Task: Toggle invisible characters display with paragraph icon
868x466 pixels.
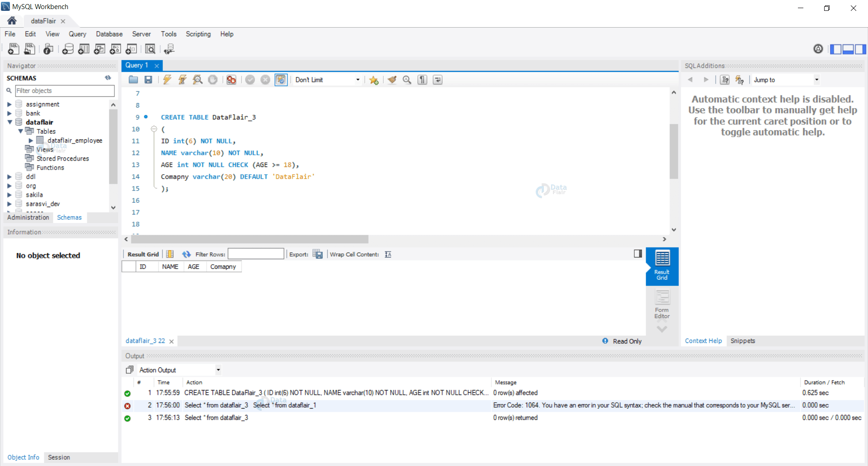Action: coord(422,80)
